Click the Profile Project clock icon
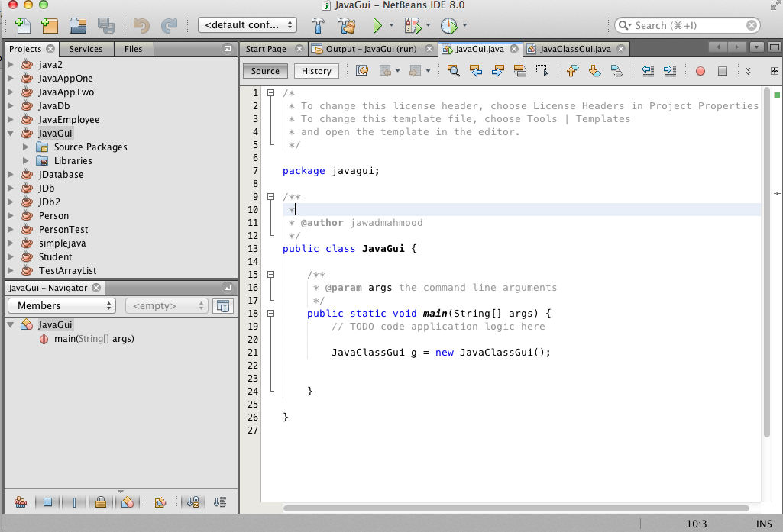 [x=449, y=25]
